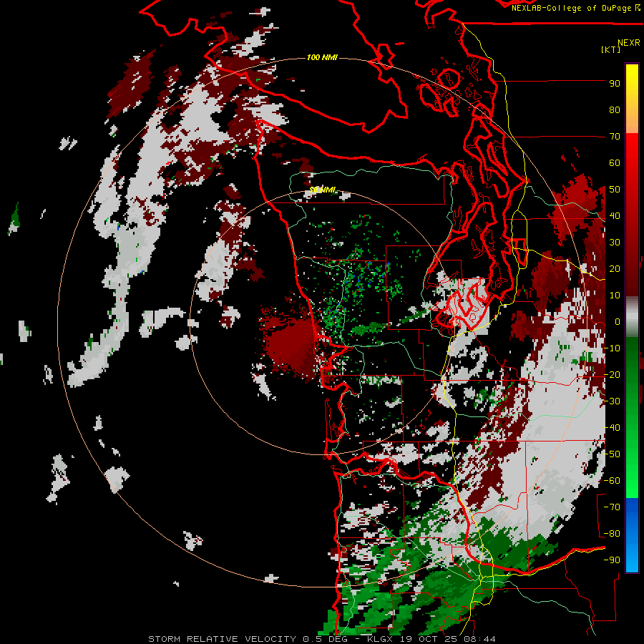Click the 80 value on velocity scale
The width and height of the screenshot is (644, 644).
(x=615, y=110)
